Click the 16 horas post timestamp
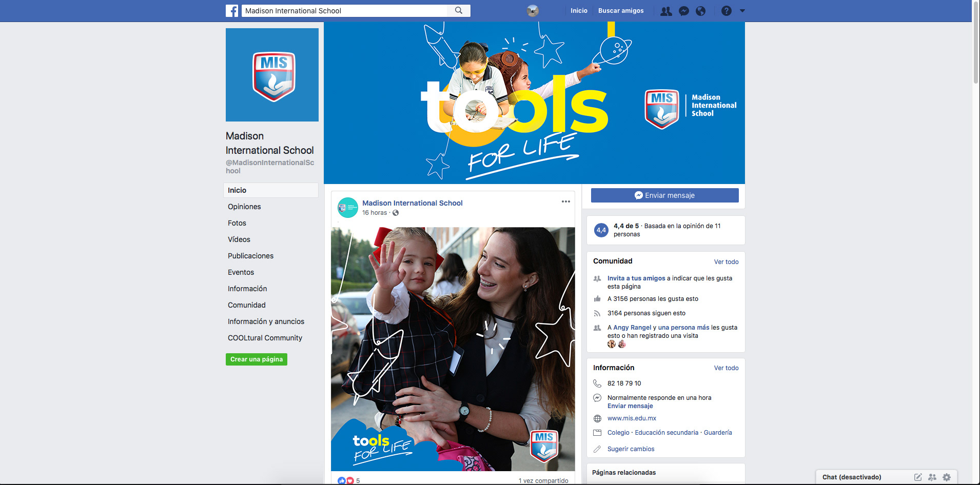This screenshot has height=485, width=980. 375,213
